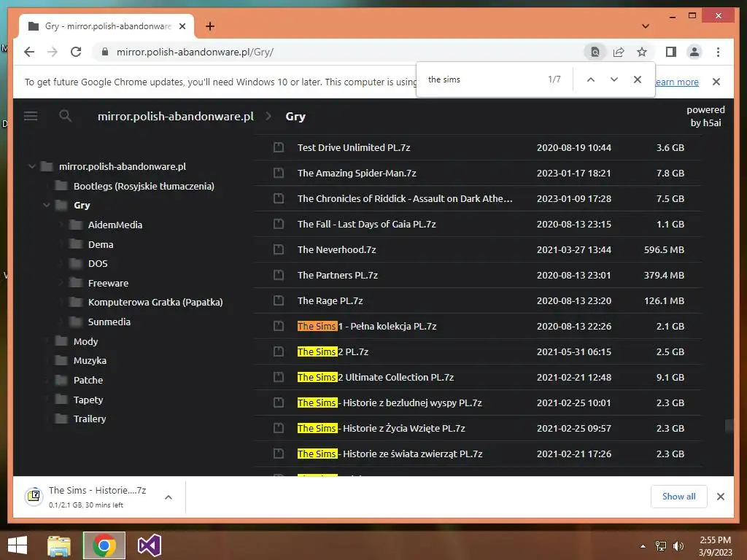Click The Neverhood.7z file name
This screenshot has width=747, height=560.
pyautogui.click(x=337, y=249)
